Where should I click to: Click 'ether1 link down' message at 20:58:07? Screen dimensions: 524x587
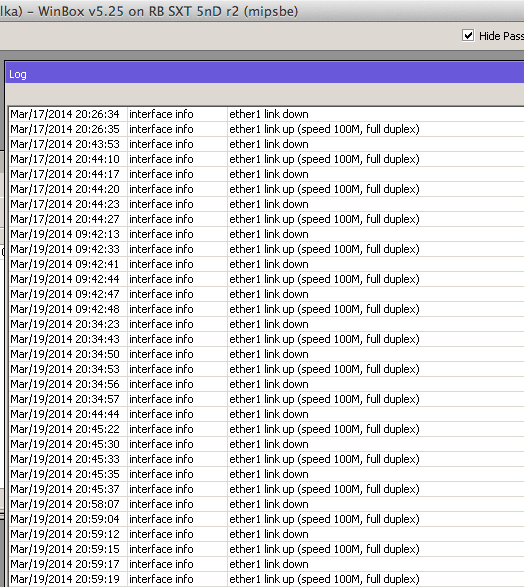pyautogui.click(x=269, y=504)
